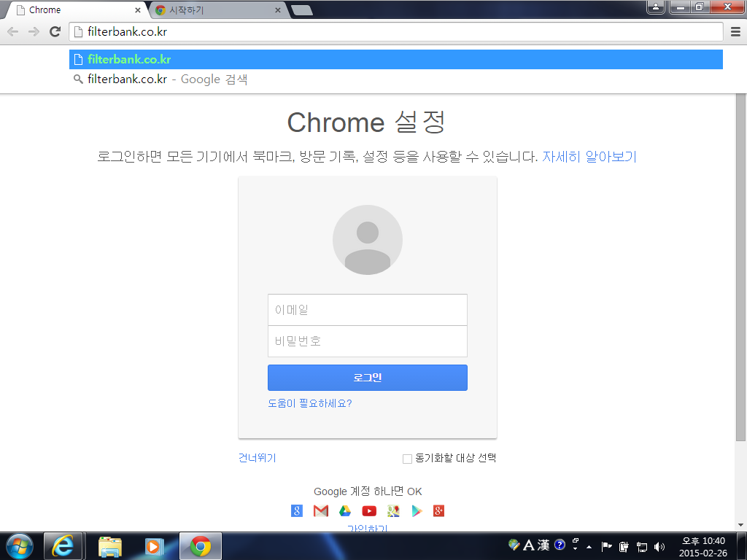
Task: Click the 이메일 input field
Action: click(x=368, y=310)
